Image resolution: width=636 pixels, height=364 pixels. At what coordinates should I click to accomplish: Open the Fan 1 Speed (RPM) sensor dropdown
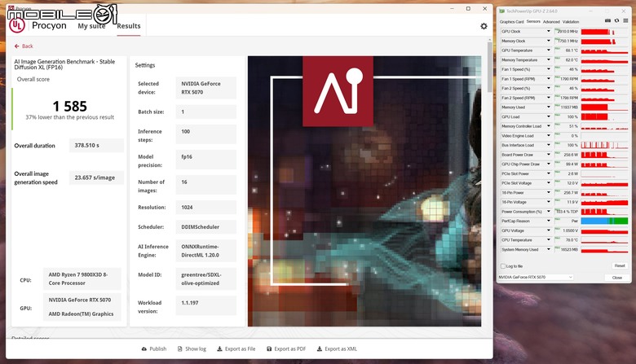(x=549, y=79)
